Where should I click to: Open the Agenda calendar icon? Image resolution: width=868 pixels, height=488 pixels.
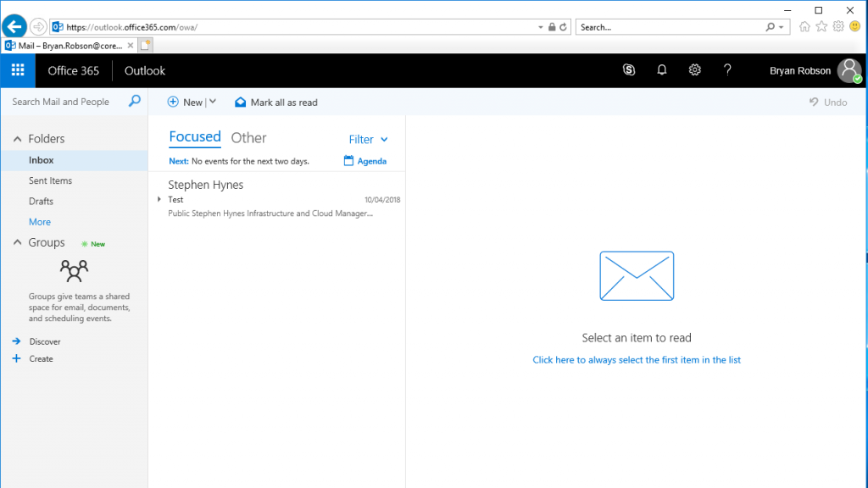tap(347, 161)
